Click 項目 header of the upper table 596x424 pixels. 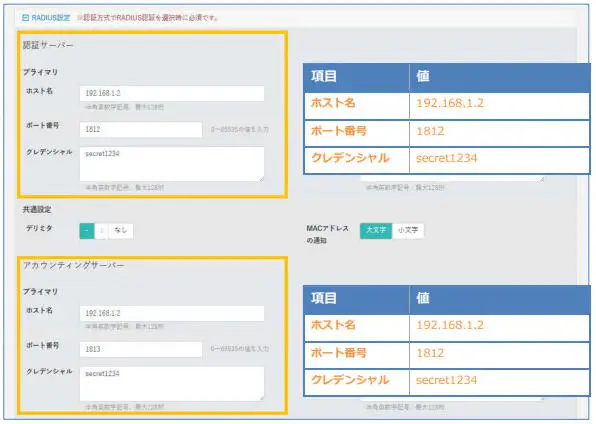tap(323, 76)
